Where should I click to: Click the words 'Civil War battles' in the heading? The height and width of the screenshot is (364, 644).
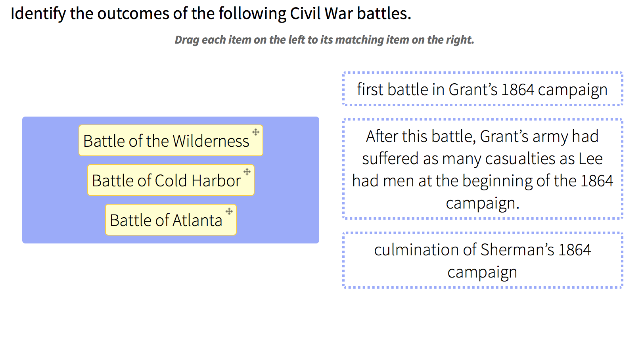(x=351, y=13)
